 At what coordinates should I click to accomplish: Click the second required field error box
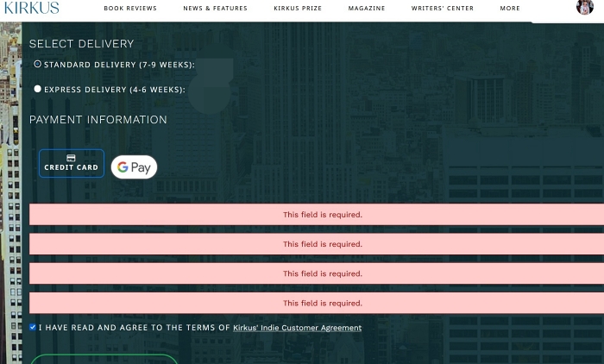coord(322,244)
